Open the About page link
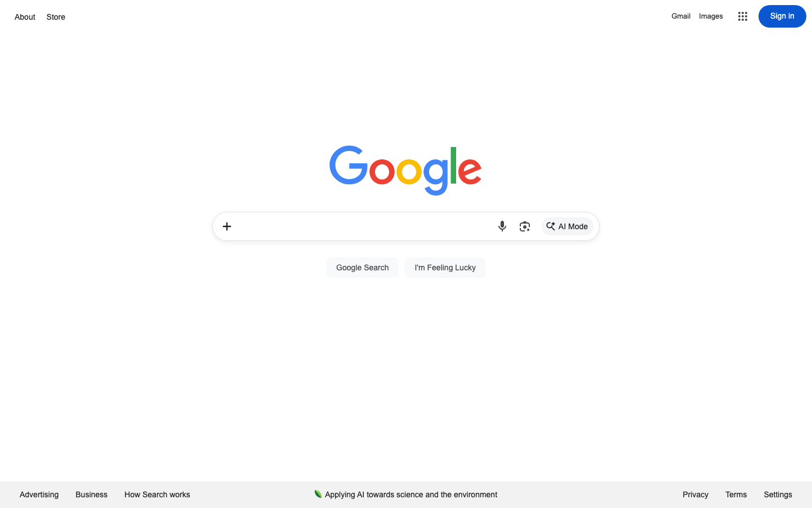This screenshot has height=508, width=812. click(x=25, y=17)
